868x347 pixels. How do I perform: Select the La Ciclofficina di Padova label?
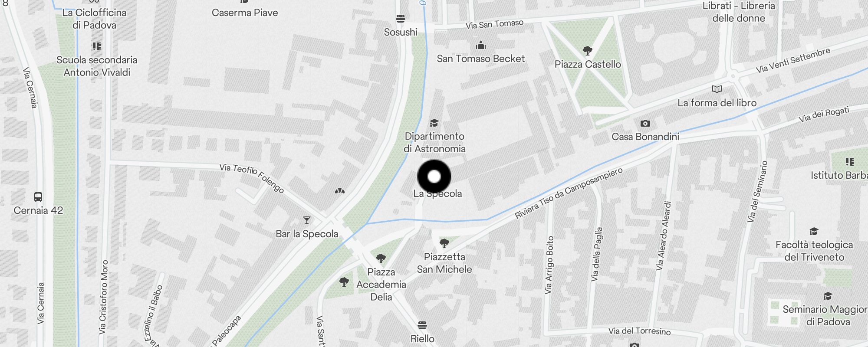click(94, 19)
